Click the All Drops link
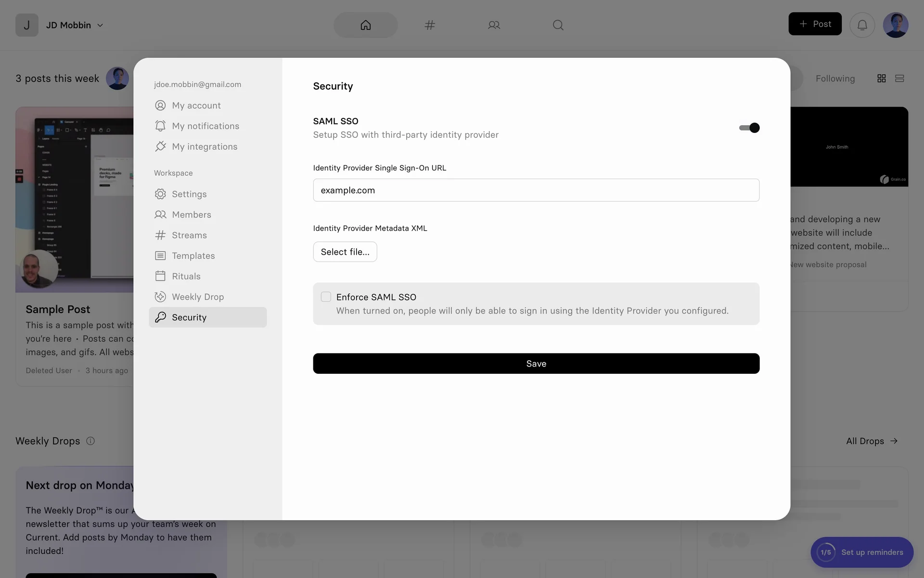Image resolution: width=924 pixels, height=578 pixels. pos(872,441)
